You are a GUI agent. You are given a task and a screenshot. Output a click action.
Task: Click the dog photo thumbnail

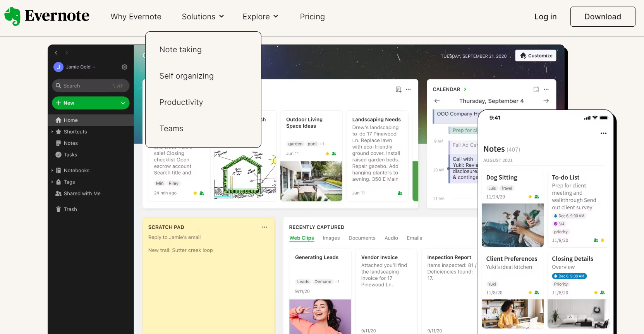513,225
